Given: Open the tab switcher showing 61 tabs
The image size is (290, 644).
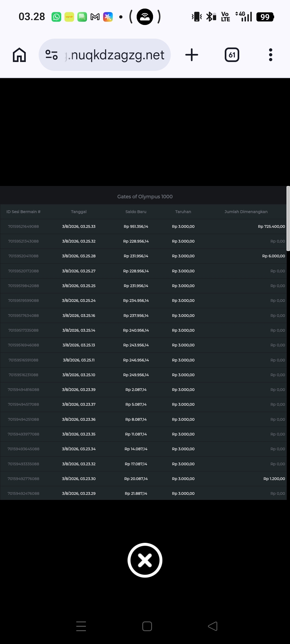Looking at the screenshot, I should [x=232, y=55].
